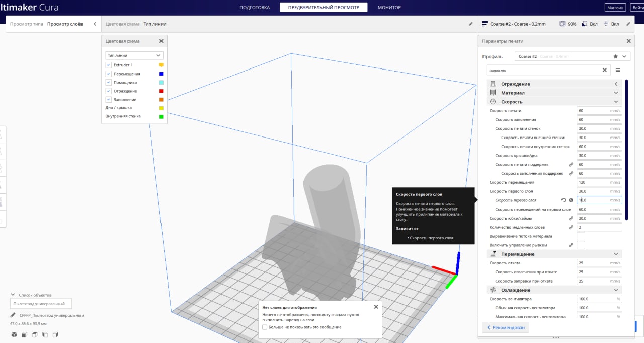The height and width of the screenshot is (343, 644).
Task: Enable Включить управление рывком checkbox
Action: point(581,245)
